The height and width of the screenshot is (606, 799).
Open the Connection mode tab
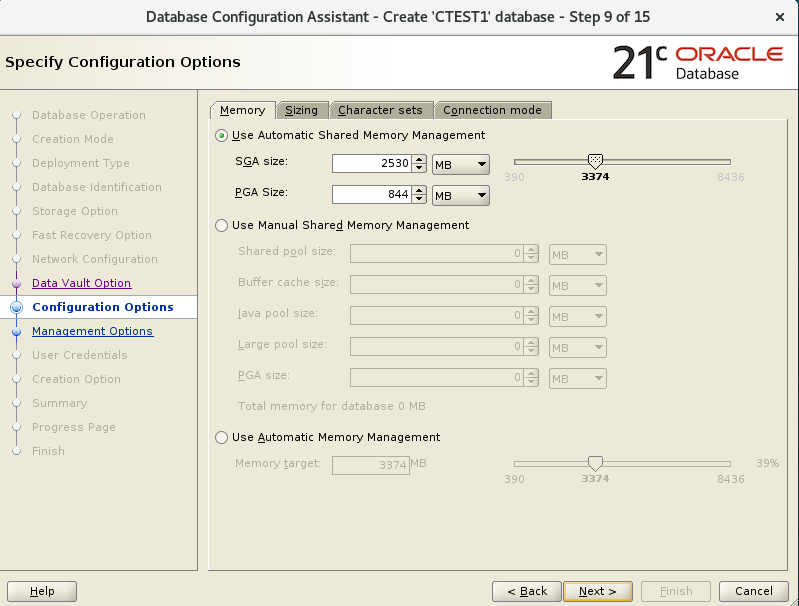pyautogui.click(x=493, y=110)
